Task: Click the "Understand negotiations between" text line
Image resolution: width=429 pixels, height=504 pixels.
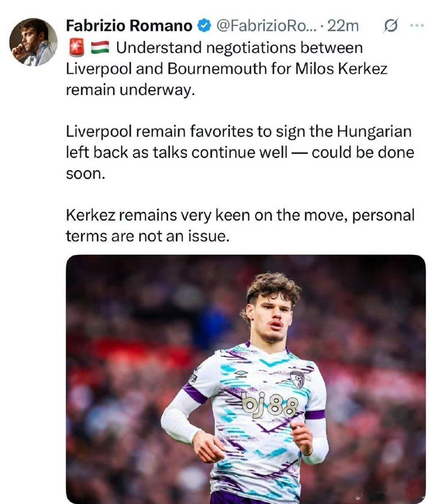Action: pos(239,48)
